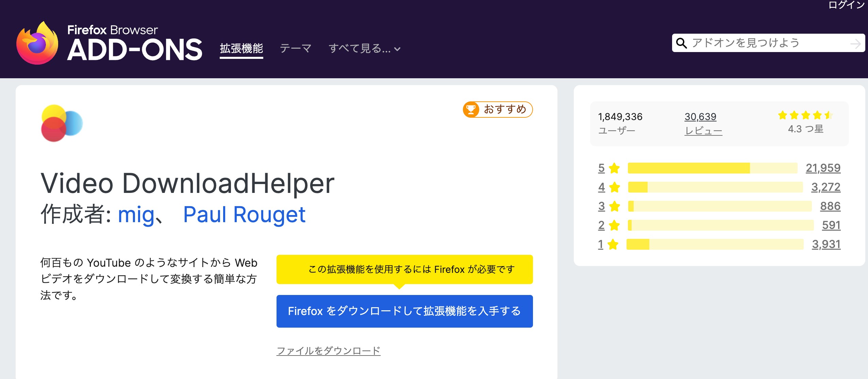Viewport: 868px width, 379px height.
Task: Filter reviews by the 4 rating link
Action: [x=601, y=187]
